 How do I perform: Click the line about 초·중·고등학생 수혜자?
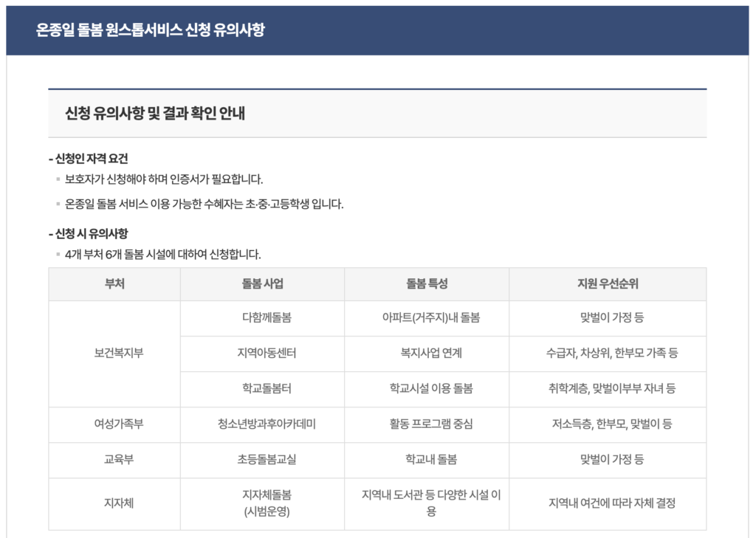tap(204, 204)
